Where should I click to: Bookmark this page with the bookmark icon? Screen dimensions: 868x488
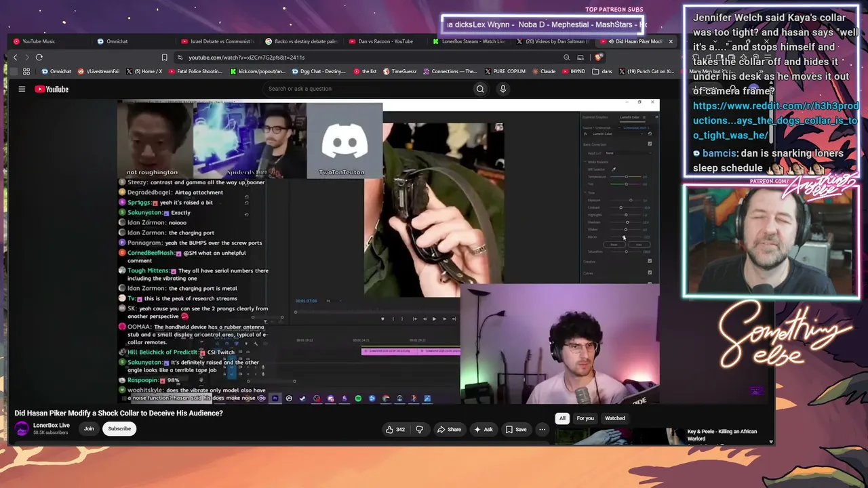164,58
